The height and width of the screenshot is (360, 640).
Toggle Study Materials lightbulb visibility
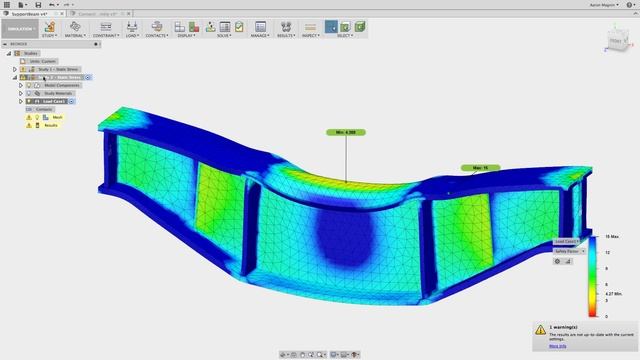coord(29,93)
